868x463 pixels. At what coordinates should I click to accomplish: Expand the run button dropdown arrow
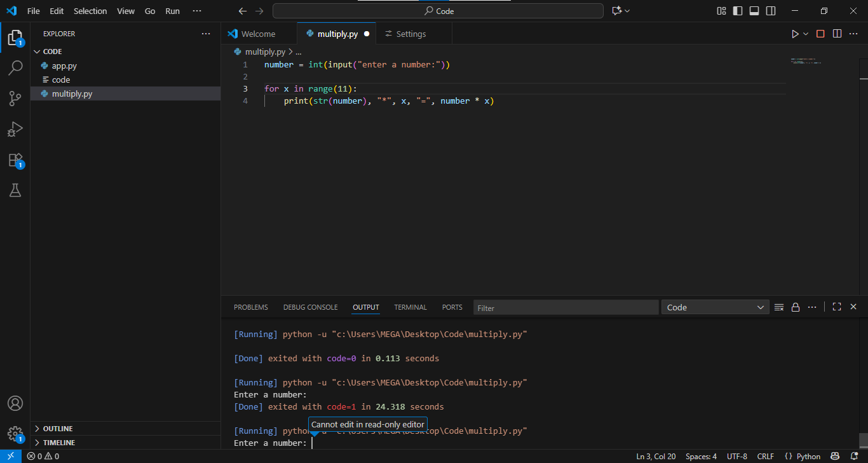(806, 34)
